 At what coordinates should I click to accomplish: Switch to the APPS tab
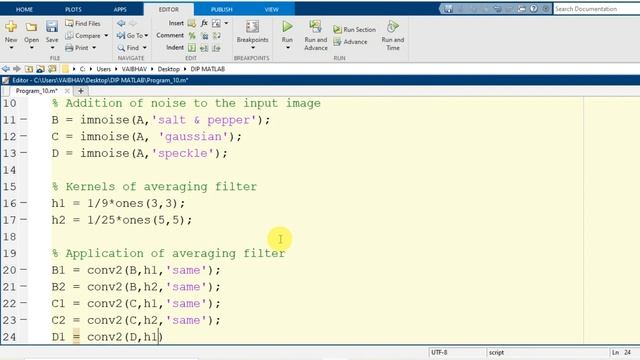(120, 9)
